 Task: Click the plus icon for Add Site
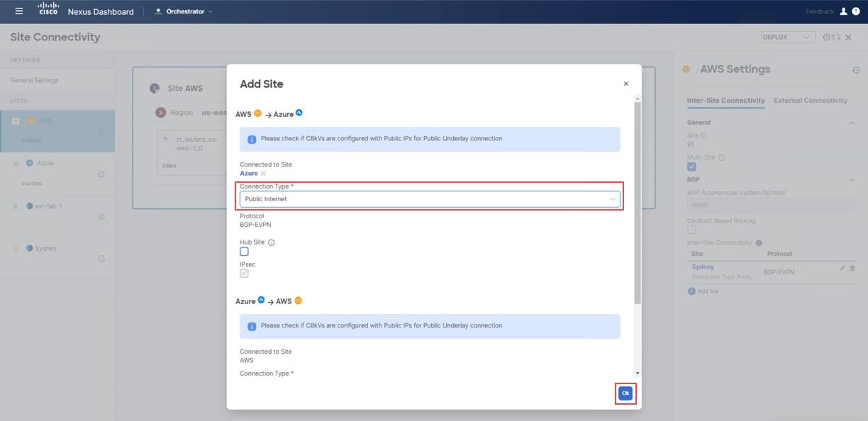point(691,291)
